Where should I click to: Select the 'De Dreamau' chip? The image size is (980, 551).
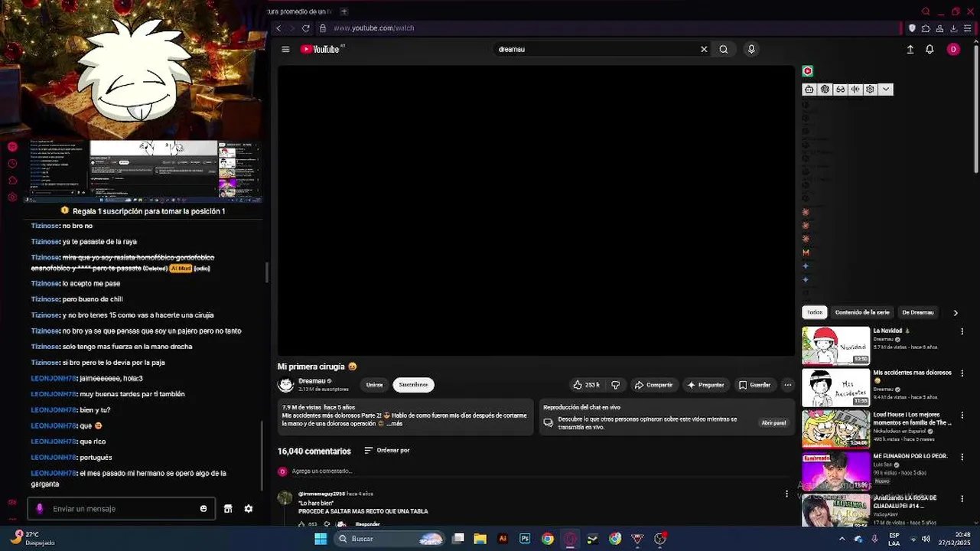[918, 312]
